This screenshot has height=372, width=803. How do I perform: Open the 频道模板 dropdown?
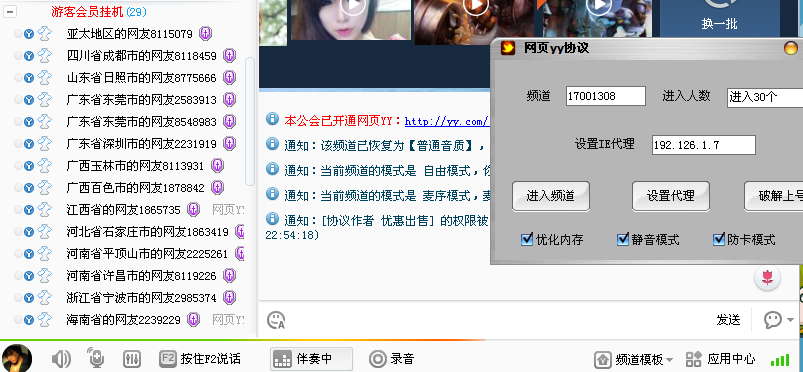pyautogui.click(x=634, y=359)
